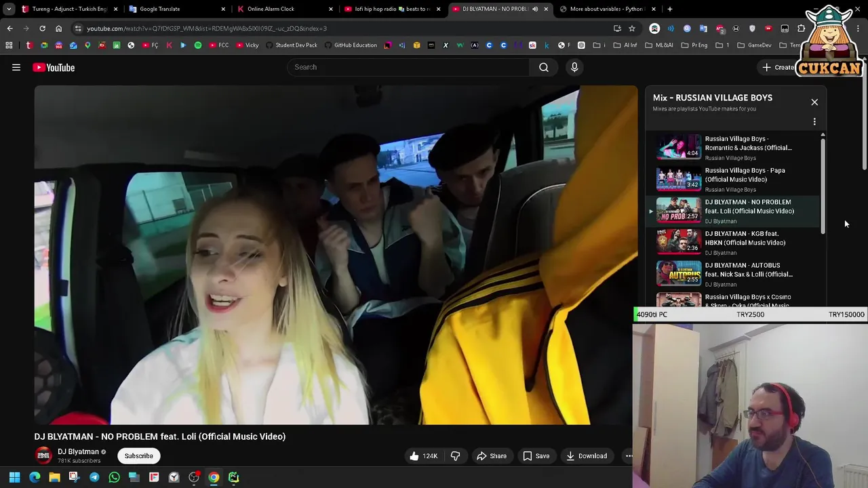Switch to Online Alarm Clock tab

click(x=286, y=9)
